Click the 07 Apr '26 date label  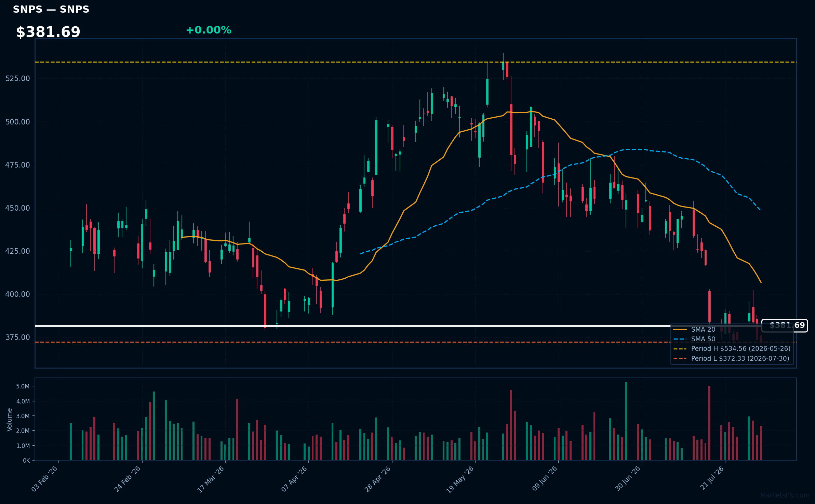294,479
